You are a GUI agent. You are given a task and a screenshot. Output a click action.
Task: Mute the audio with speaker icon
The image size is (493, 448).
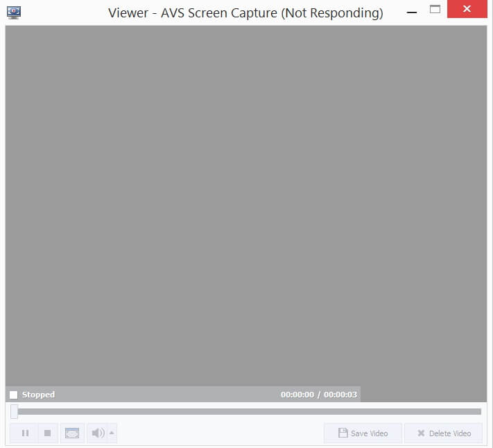(98, 433)
